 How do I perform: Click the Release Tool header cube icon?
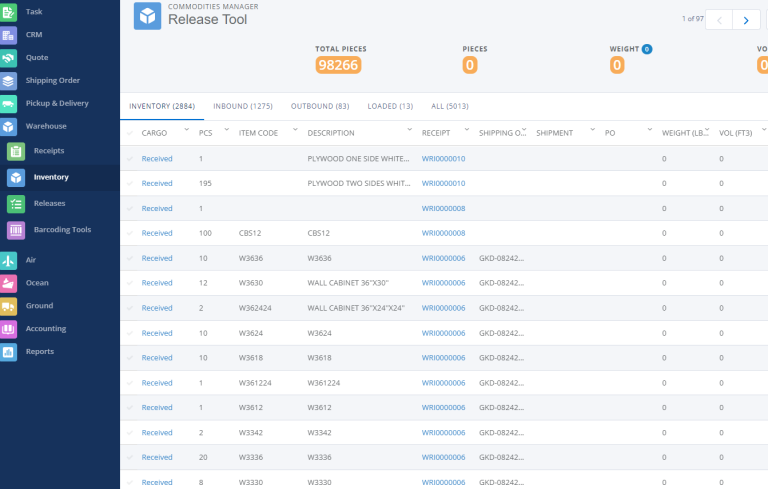coord(147,16)
